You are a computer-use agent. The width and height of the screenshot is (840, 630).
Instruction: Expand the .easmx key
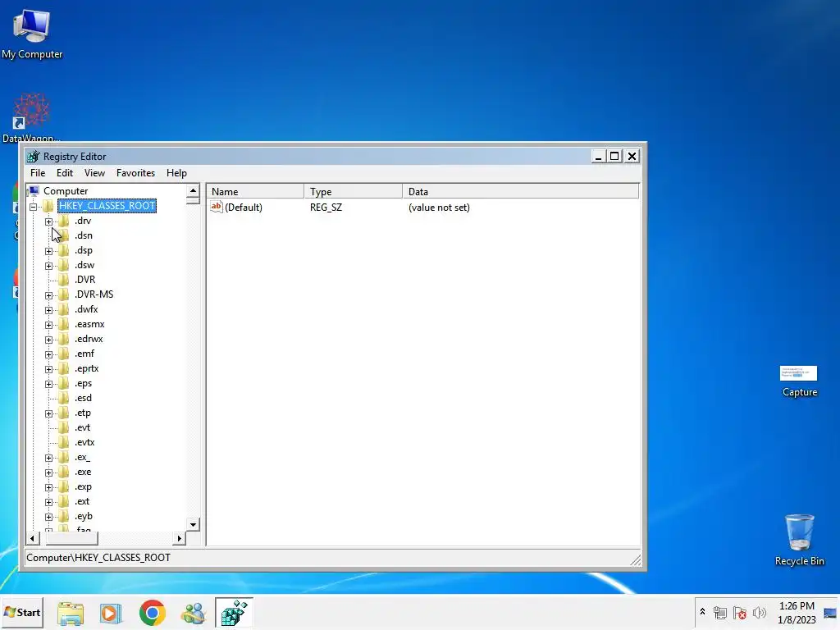point(48,325)
